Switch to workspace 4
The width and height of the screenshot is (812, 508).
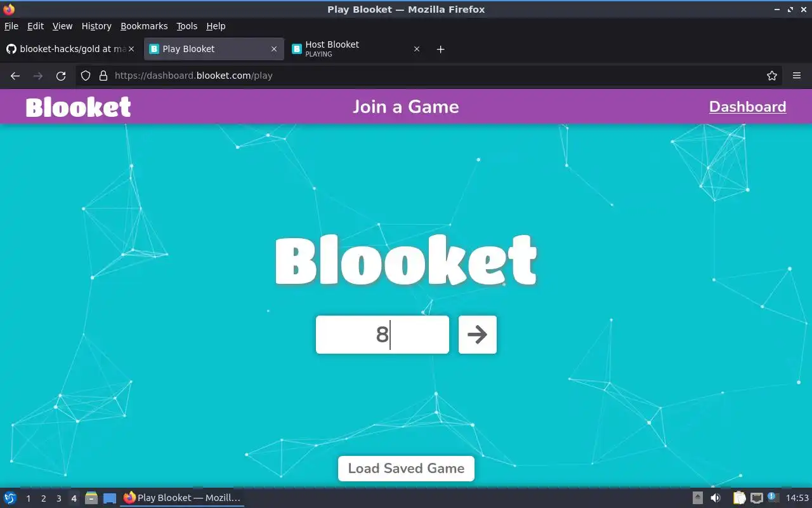74,498
